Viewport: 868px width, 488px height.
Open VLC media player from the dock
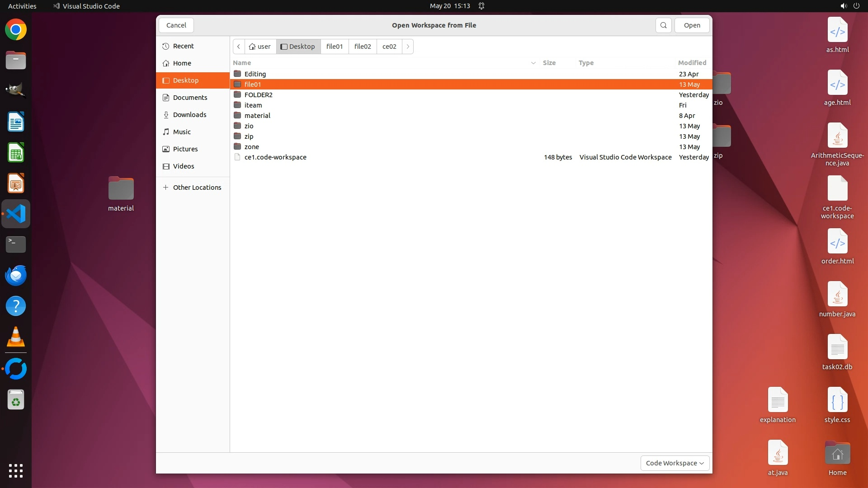[x=16, y=337]
